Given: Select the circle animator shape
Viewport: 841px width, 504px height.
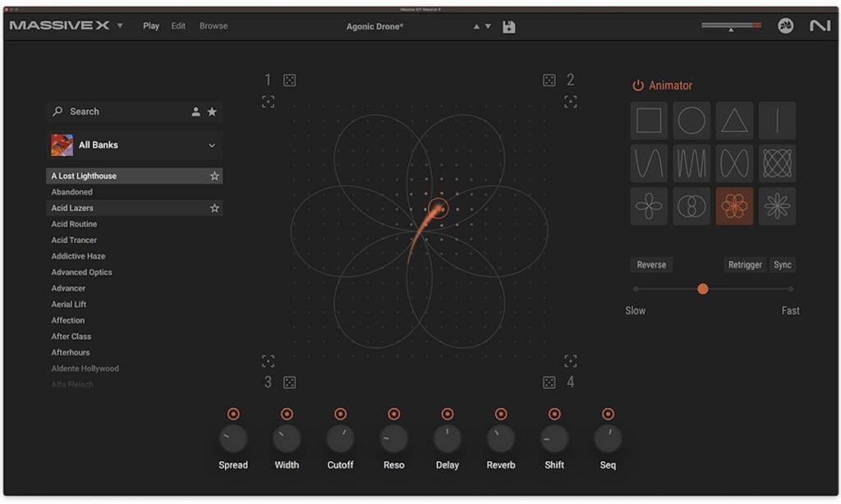Looking at the screenshot, I should point(692,120).
